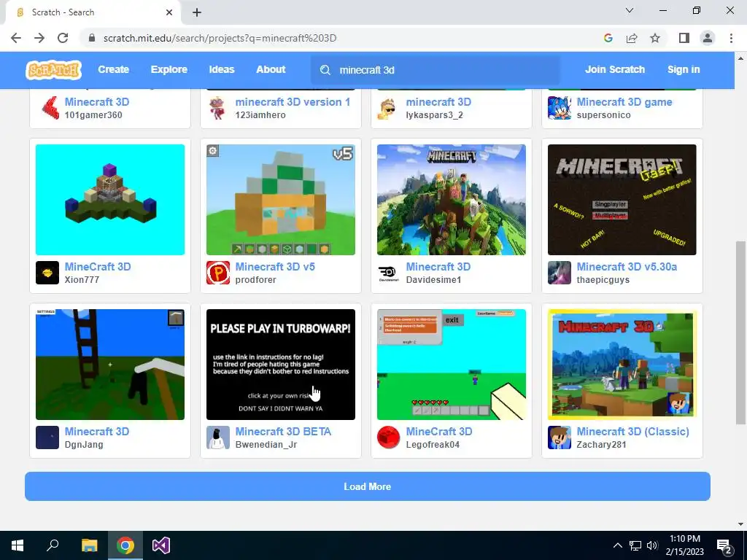Screen dimensions: 747x560
Task: Open the Windows Start menu
Action: click(18, 545)
